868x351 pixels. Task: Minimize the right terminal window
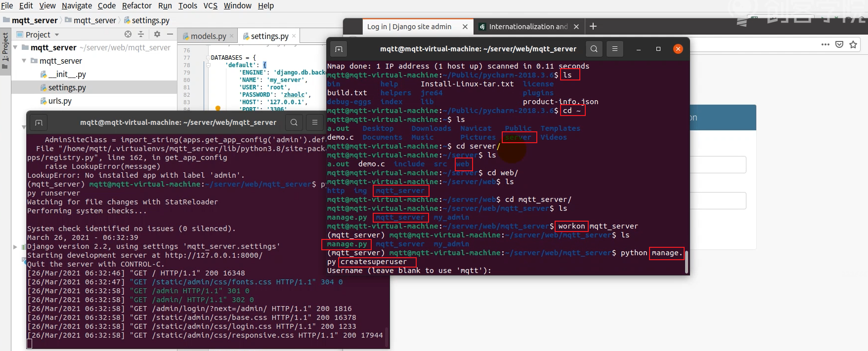tap(639, 49)
